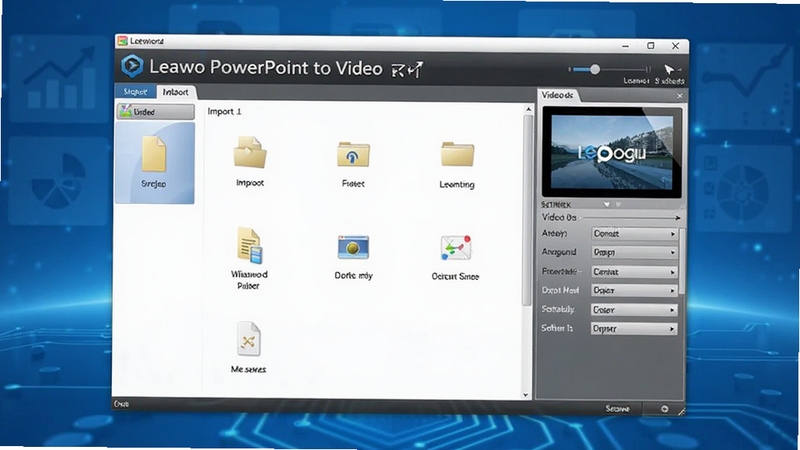800x450 pixels.
Task: Select the Ocicart Smoe chart icon
Action: pos(456,248)
